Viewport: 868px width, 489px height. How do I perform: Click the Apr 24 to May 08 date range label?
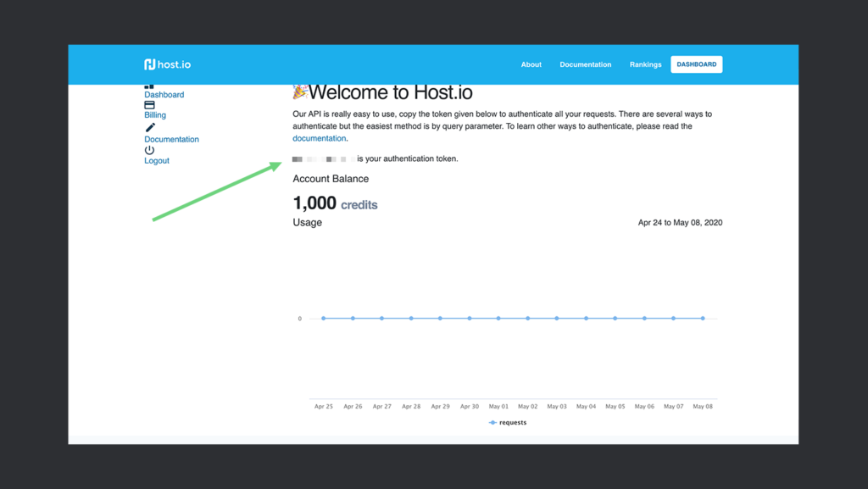point(680,222)
